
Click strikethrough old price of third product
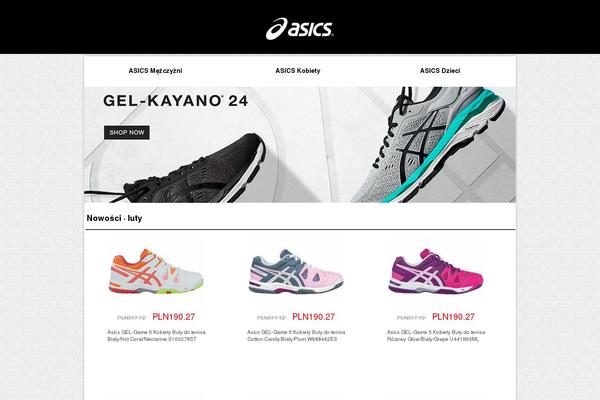pyautogui.click(x=411, y=318)
